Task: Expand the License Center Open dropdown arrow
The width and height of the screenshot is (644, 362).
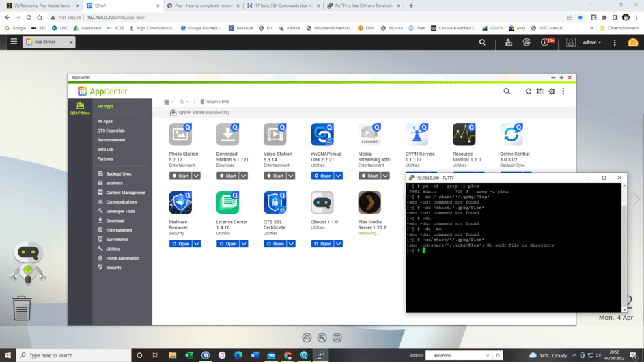Action: (x=244, y=244)
